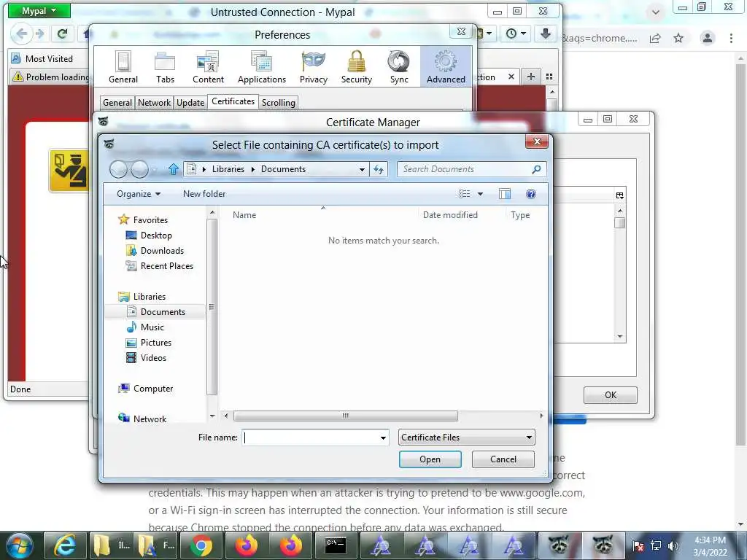Open the Applications preferences panel icon
747x560 pixels.
point(262,67)
